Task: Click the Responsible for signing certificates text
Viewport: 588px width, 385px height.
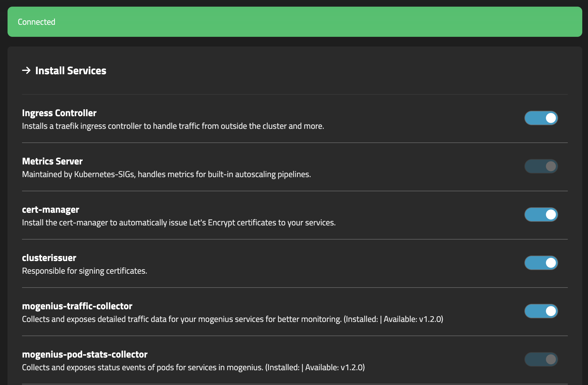Action: coord(84,271)
